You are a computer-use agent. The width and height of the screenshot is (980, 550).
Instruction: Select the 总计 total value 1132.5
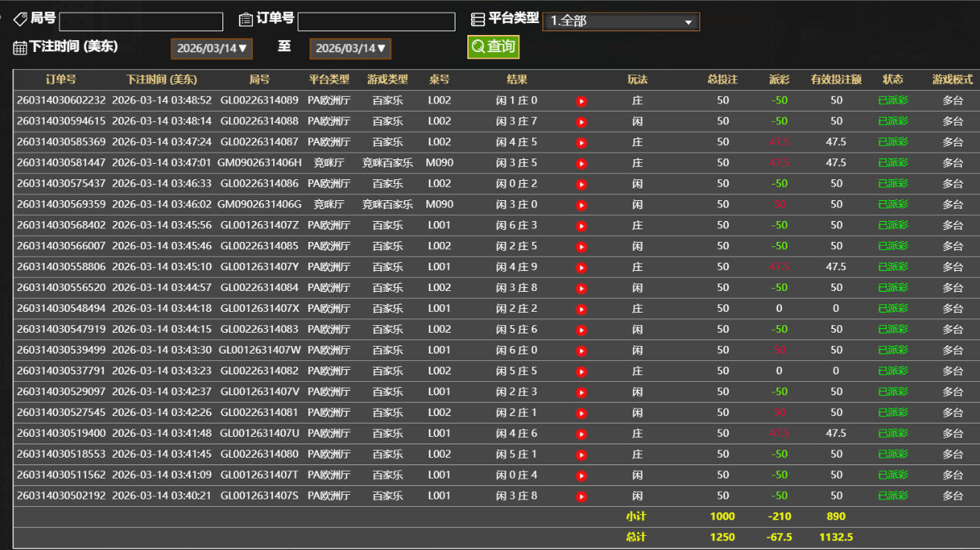pos(837,536)
